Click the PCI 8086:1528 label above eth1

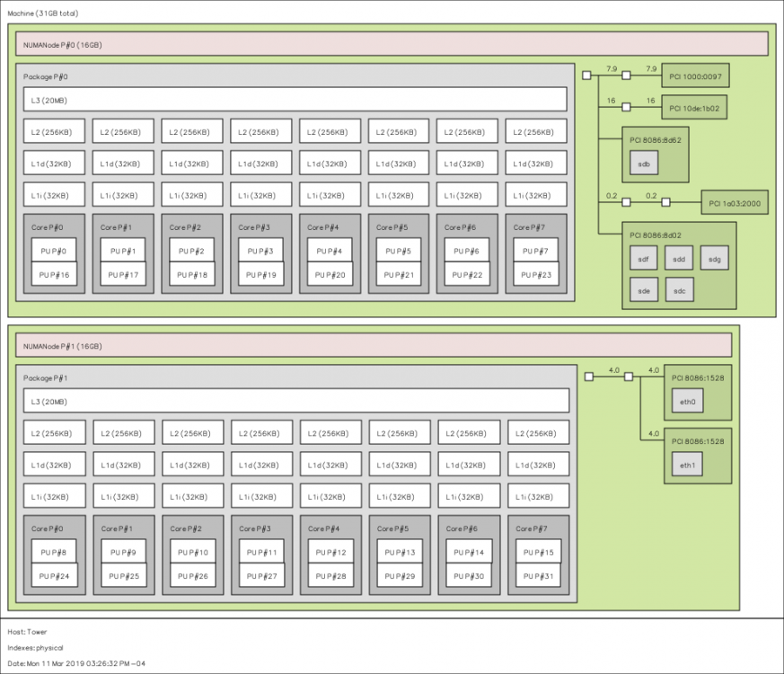coord(698,441)
